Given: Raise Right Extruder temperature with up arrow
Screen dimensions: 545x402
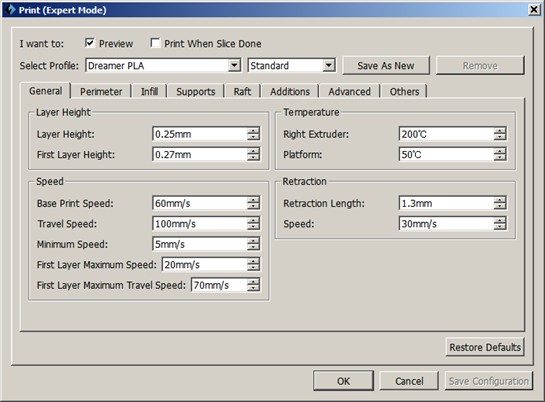Looking at the screenshot, I should click(500, 131).
